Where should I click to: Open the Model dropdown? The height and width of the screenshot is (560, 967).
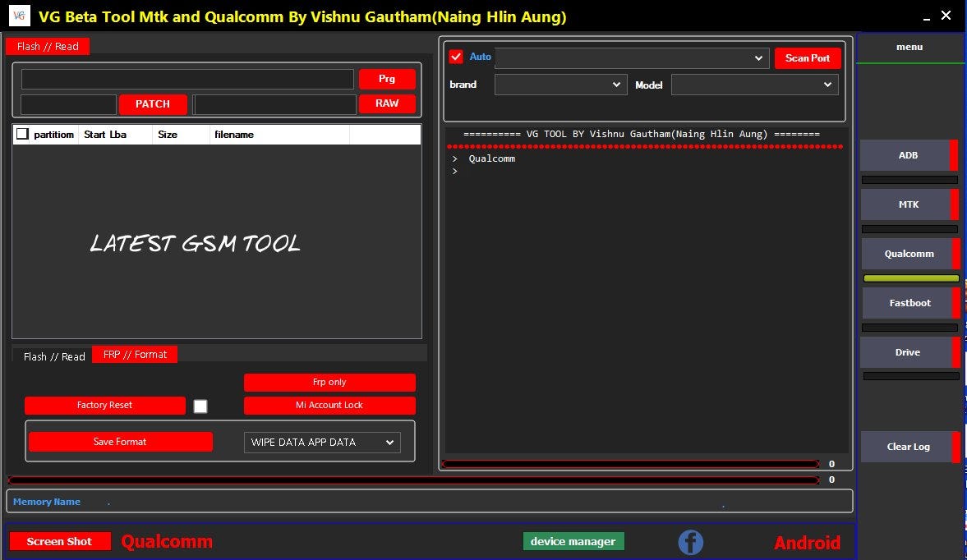coord(755,85)
